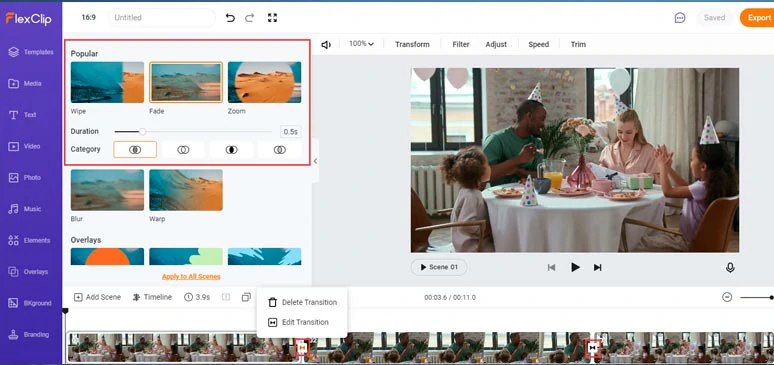Viewport: 774px width, 365px height.
Task: Open the Transform tool
Action: point(412,44)
